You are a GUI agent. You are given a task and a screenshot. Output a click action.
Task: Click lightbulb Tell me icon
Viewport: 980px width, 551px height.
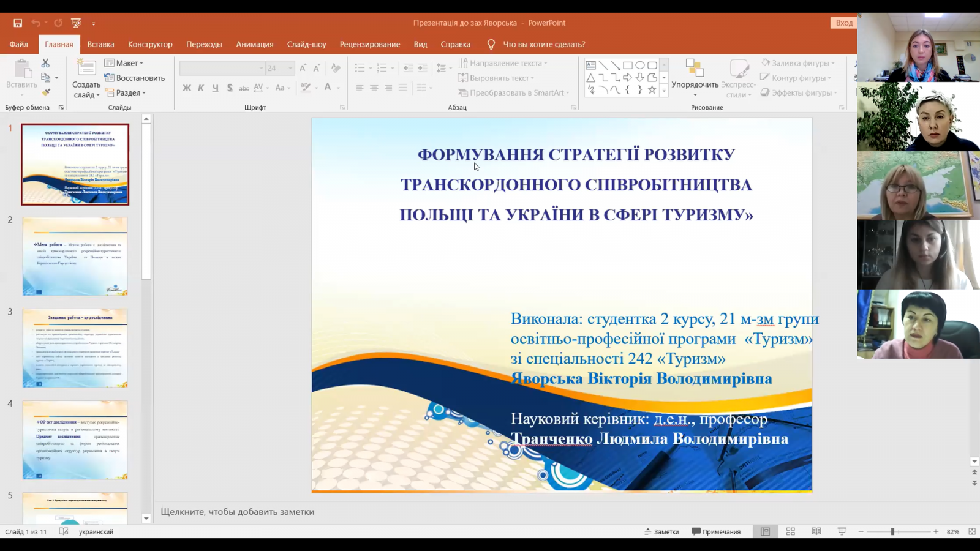(491, 44)
